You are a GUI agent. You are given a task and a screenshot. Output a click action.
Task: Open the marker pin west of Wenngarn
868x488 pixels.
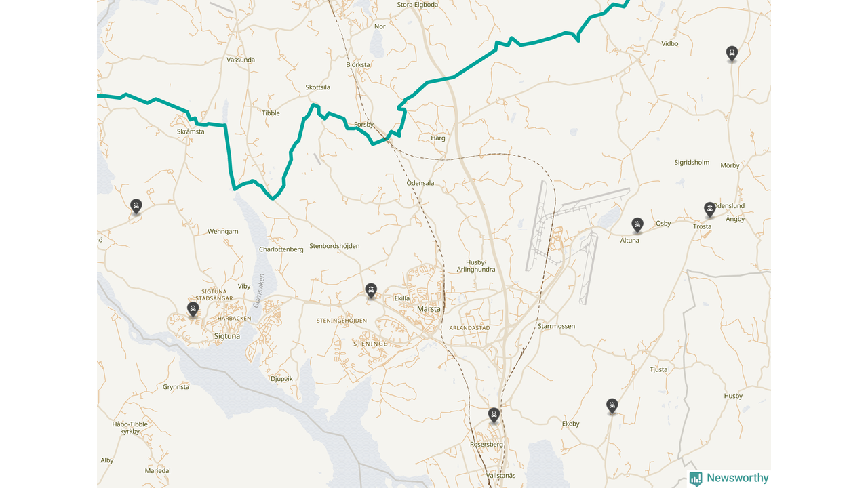pyautogui.click(x=136, y=207)
